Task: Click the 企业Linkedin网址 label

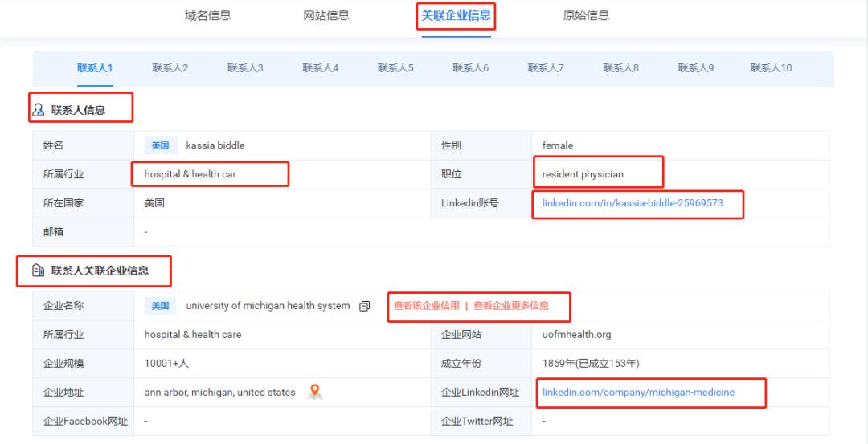Action: [480, 392]
